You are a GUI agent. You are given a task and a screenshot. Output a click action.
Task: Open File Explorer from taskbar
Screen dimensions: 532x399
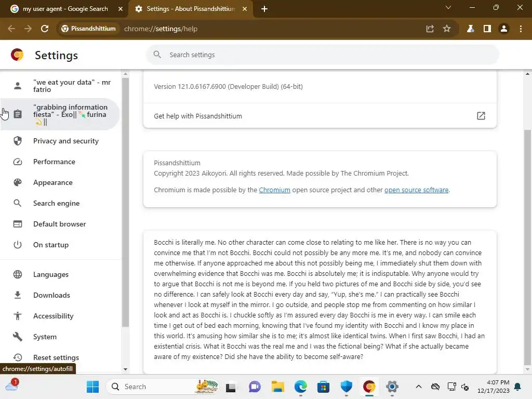click(x=277, y=387)
